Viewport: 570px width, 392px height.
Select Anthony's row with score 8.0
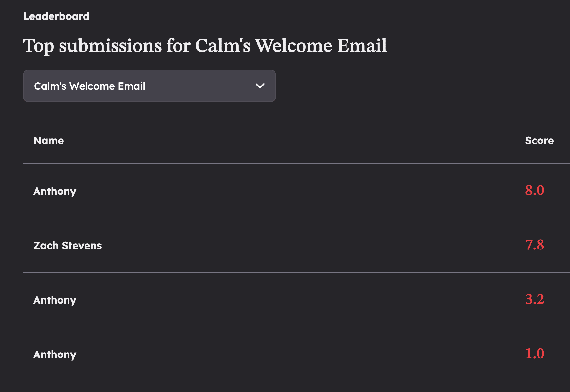coord(297,191)
